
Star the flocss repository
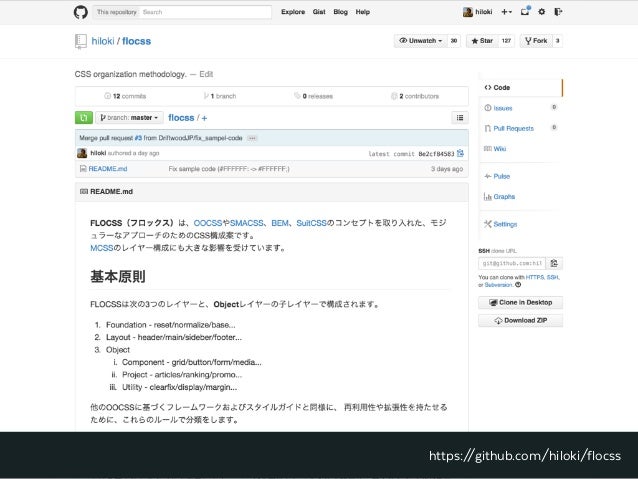pyautogui.click(x=482, y=41)
